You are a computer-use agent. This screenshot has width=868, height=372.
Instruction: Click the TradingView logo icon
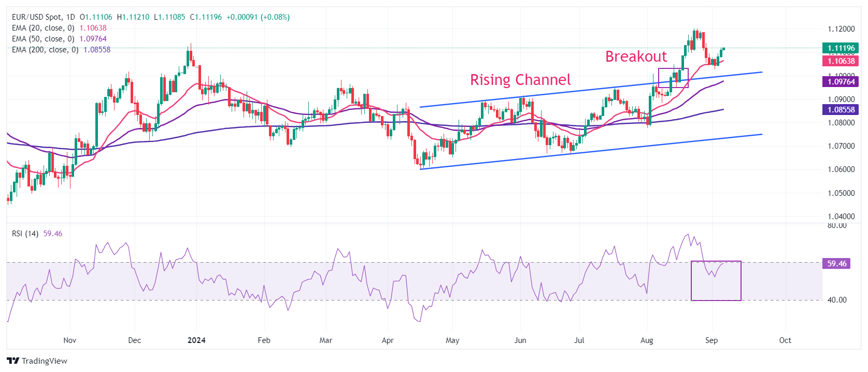[13, 361]
